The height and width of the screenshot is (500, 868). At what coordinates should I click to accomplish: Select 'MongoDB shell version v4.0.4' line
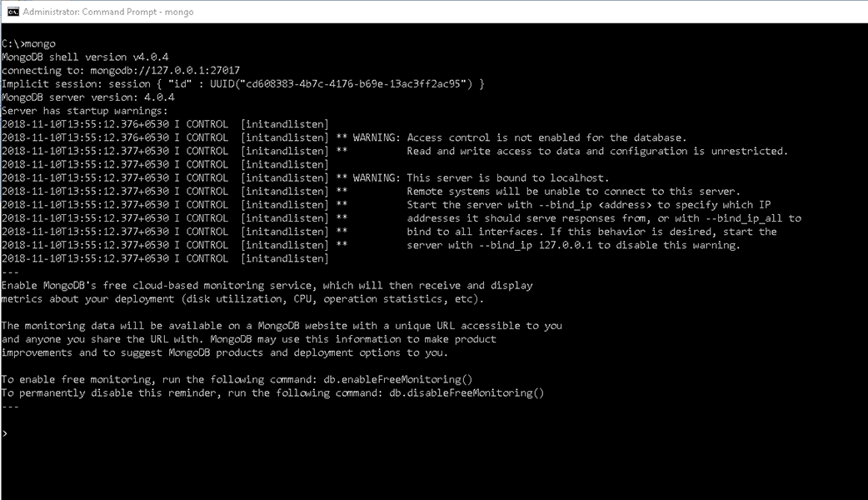coord(85,57)
